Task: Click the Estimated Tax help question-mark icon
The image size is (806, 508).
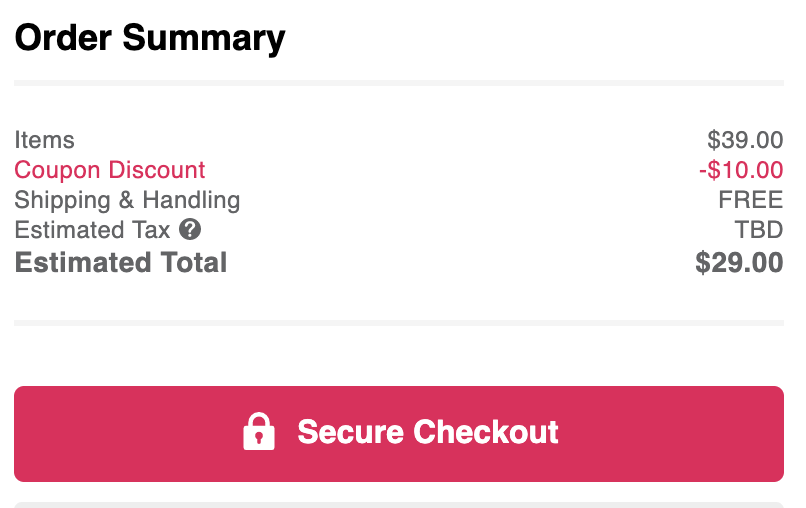Action: pos(190,229)
